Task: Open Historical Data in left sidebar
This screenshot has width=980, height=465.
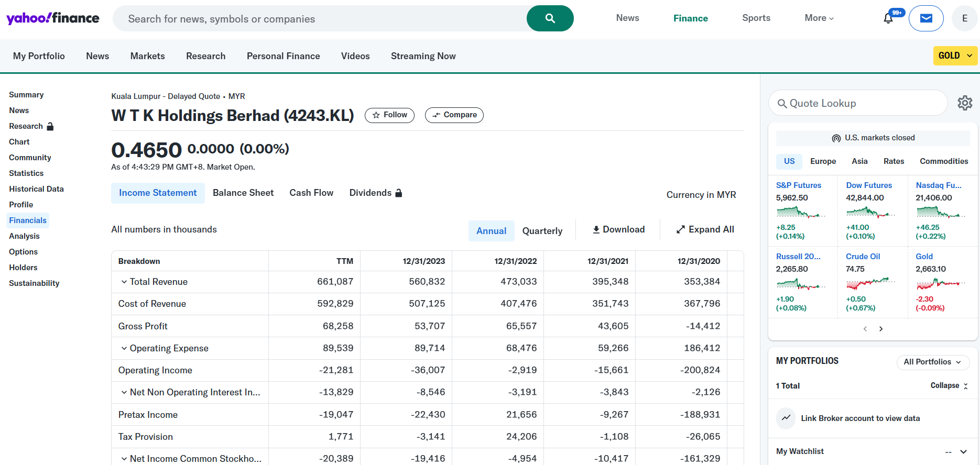Action: [x=36, y=189]
